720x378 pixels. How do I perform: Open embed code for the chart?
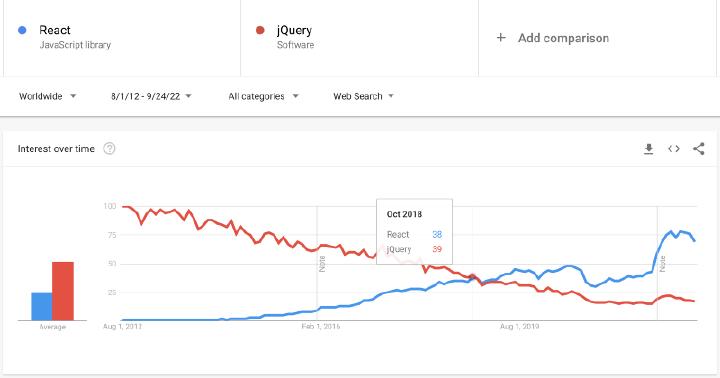[674, 149]
